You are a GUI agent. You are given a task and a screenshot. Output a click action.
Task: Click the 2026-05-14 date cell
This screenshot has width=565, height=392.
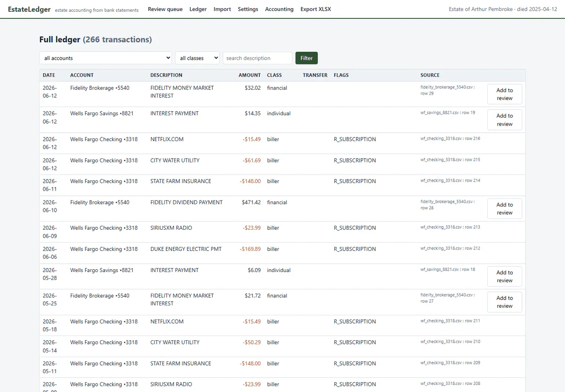pos(50,346)
